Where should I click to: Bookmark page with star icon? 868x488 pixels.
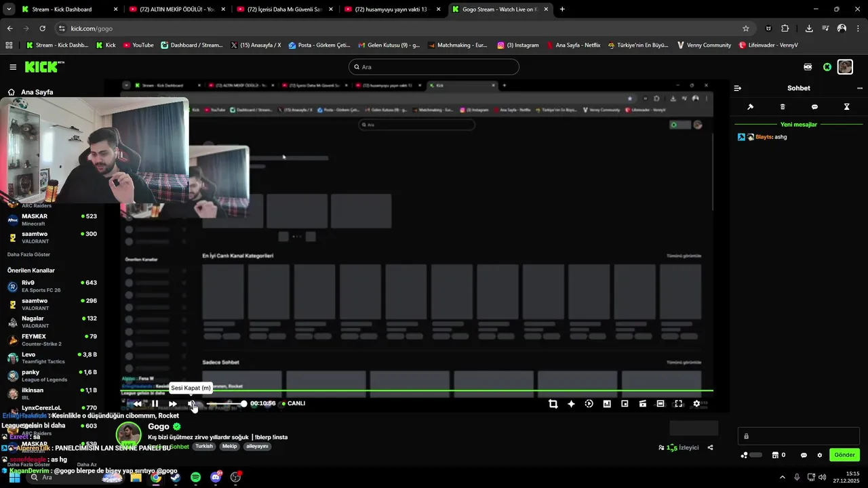746,28
